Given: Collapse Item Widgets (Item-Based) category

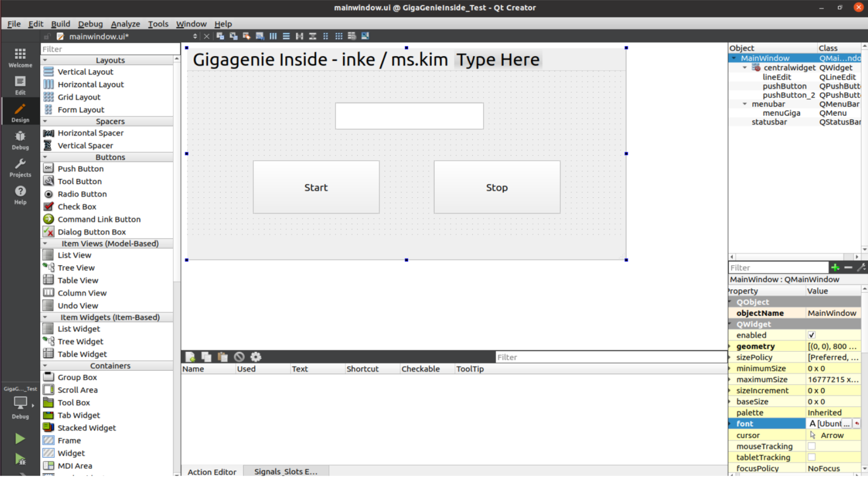Looking at the screenshot, I should click(x=45, y=317).
